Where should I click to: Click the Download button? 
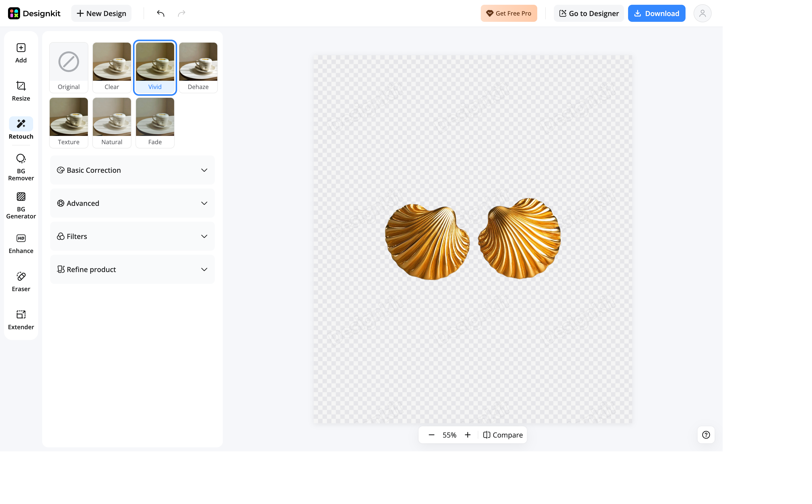click(x=657, y=13)
